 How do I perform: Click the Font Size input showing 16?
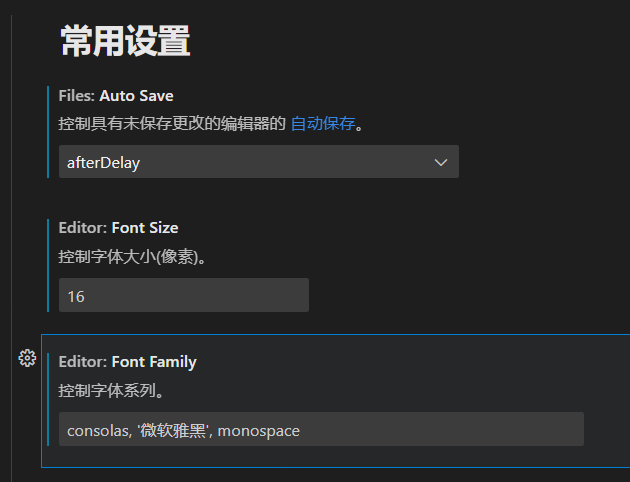pos(183,295)
